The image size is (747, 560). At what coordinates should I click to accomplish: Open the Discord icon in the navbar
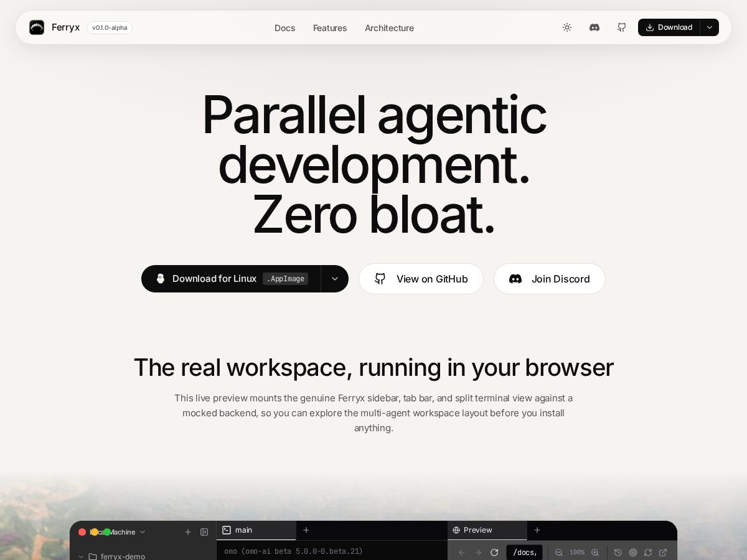(x=594, y=27)
